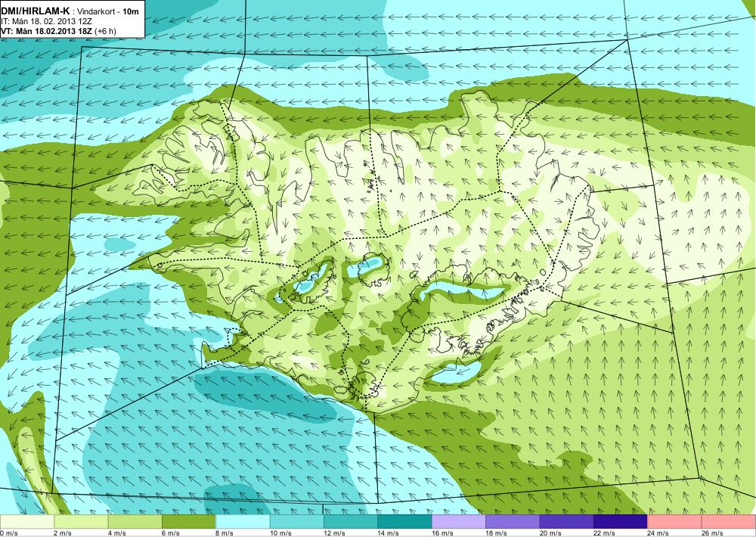This screenshot has width=756, height=537.
Task: Click the pink 24–26 m/s legend swatch
Action: (675, 522)
